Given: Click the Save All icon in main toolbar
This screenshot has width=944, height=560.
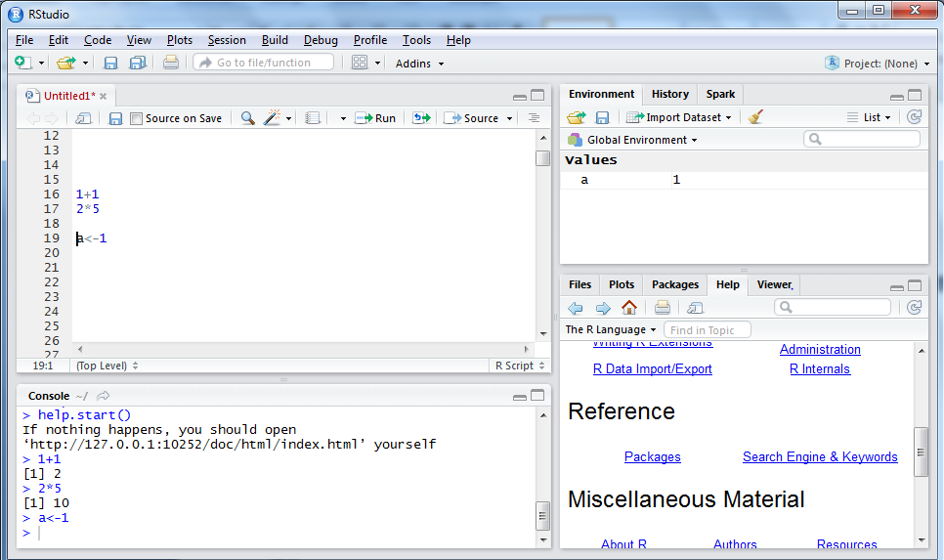Looking at the screenshot, I should coord(138,63).
